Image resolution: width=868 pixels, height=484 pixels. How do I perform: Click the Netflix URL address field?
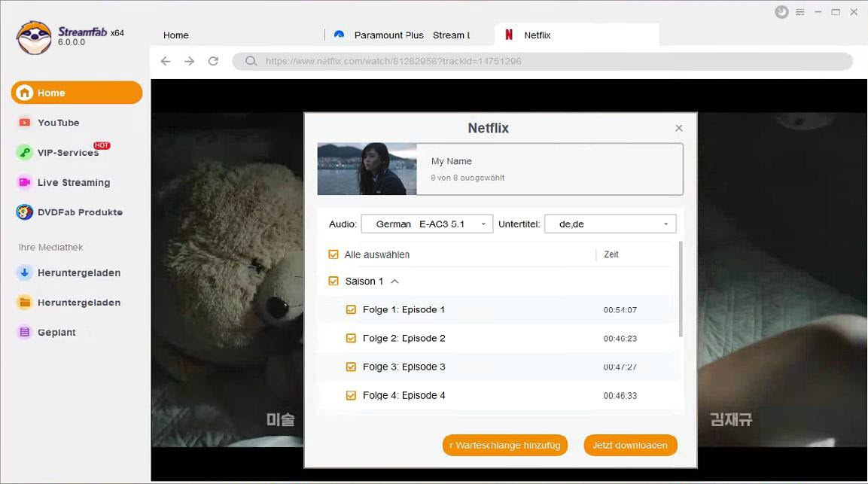pos(543,61)
